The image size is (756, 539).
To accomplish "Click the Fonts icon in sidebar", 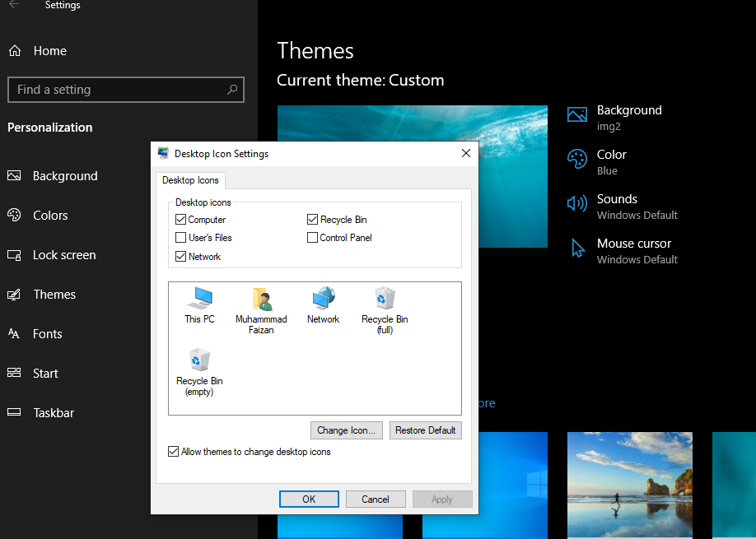I will 14,333.
